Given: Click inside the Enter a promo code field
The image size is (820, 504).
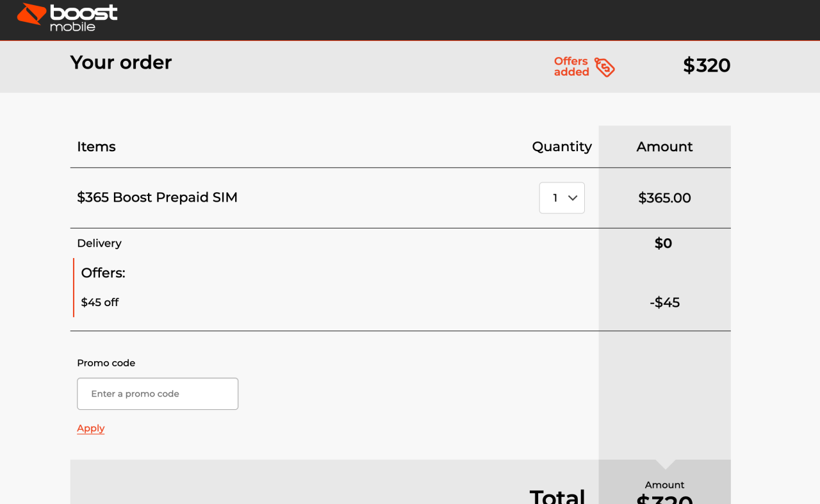Looking at the screenshot, I should (157, 393).
